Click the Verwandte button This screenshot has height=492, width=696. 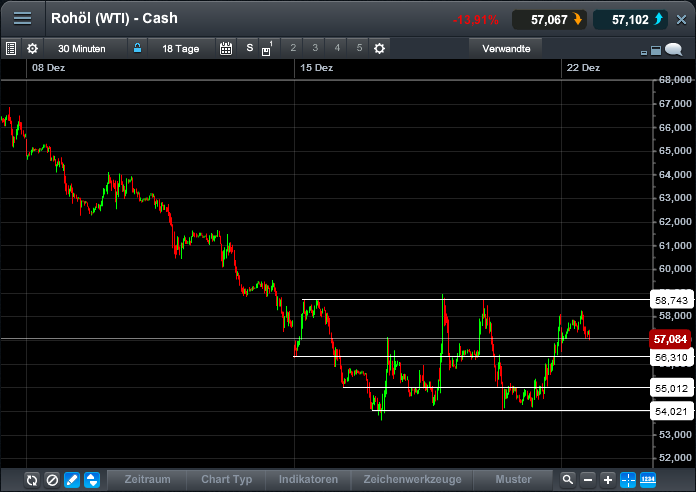pos(506,48)
